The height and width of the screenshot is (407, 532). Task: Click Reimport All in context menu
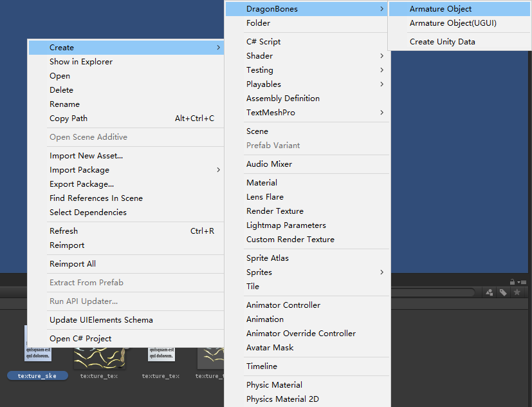tap(73, 264)
